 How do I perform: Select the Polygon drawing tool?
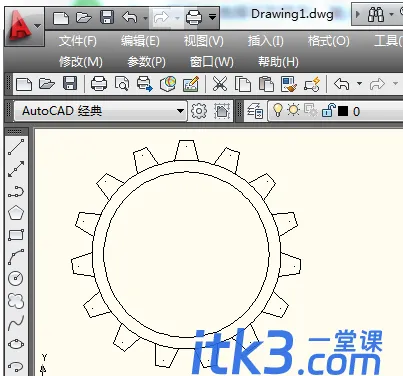click(16, 213)
